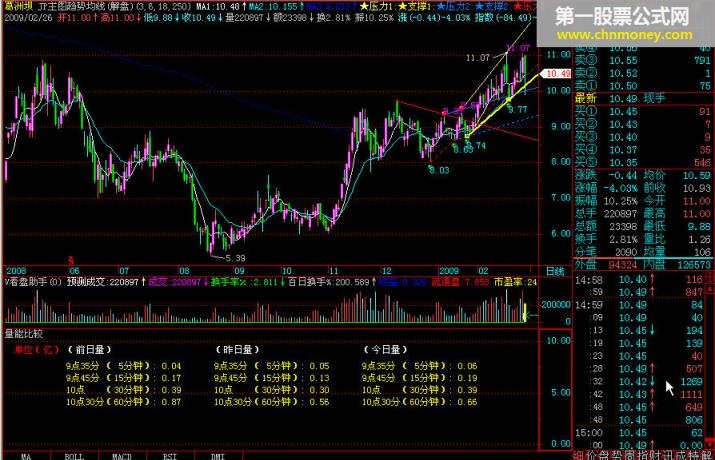Click the 14:58 10.40 tick row
Screen dimensions: 715x460
(x=639, y=279)
